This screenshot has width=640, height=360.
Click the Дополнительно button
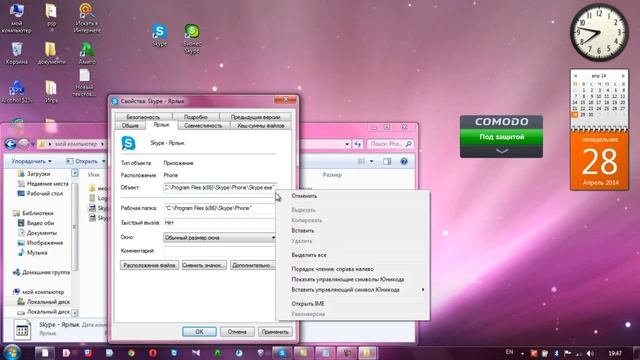(253, 265)
